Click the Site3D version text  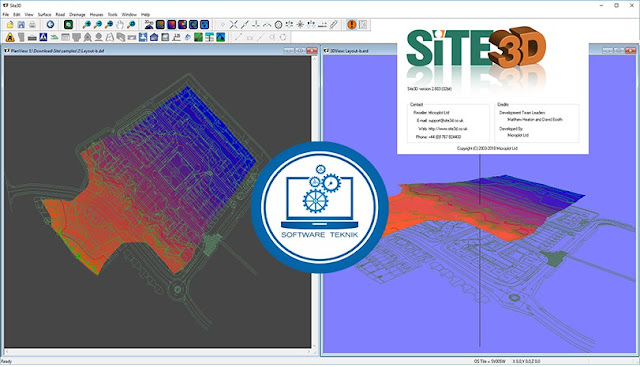pos(429,89)
